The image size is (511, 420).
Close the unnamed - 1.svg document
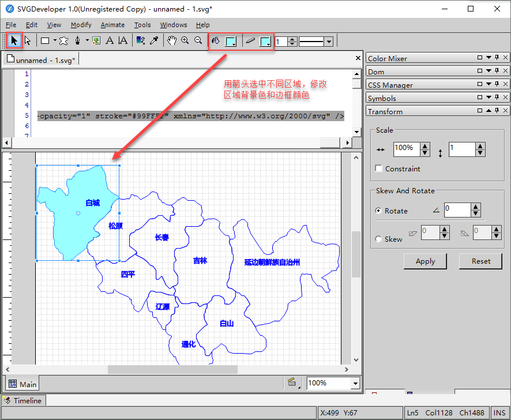coord(358,58)
